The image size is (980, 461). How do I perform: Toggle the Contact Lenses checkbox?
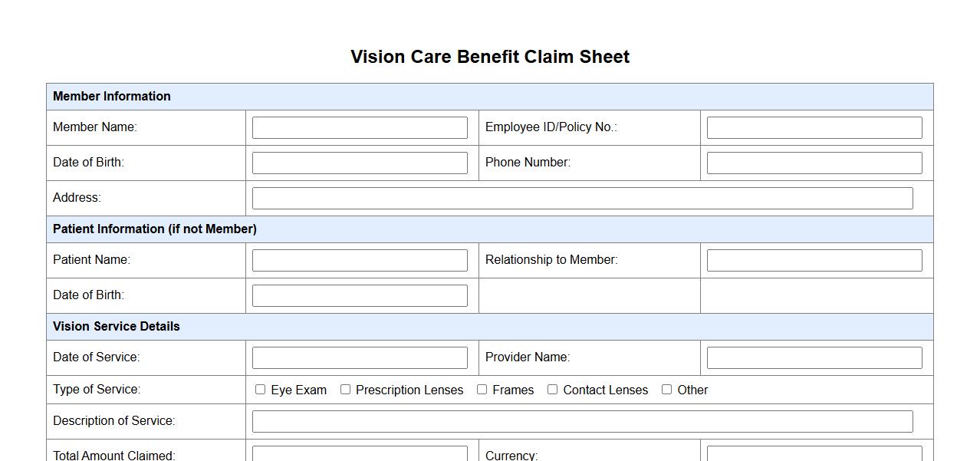tap(553, 390)
